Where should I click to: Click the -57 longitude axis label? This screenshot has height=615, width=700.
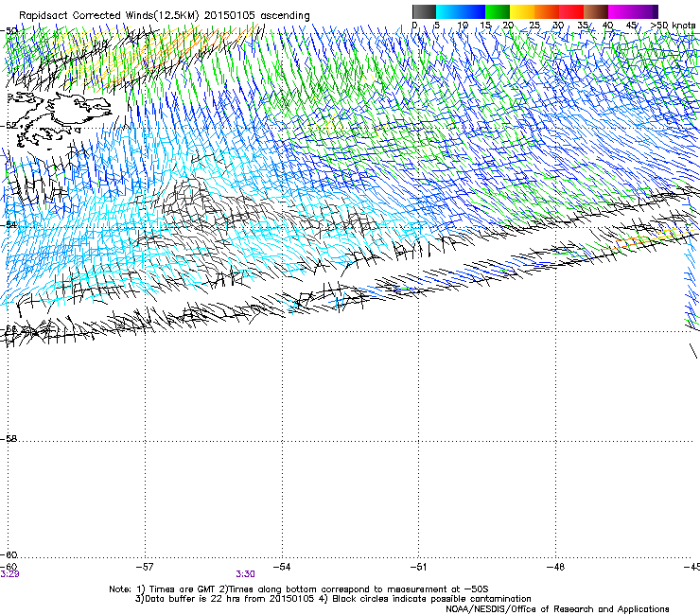(x=145, y=567)
